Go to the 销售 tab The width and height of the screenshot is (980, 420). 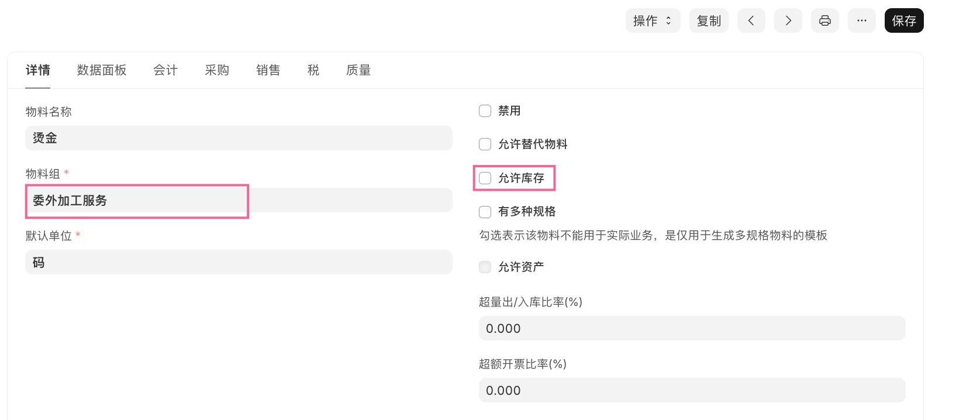click(268, 70)
